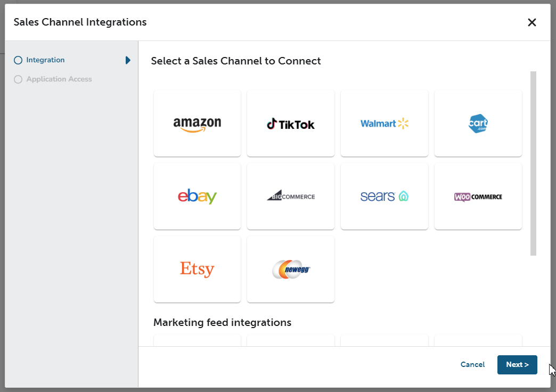
Task: Connect to the Walmart marketplace
Action: point(384,123)
